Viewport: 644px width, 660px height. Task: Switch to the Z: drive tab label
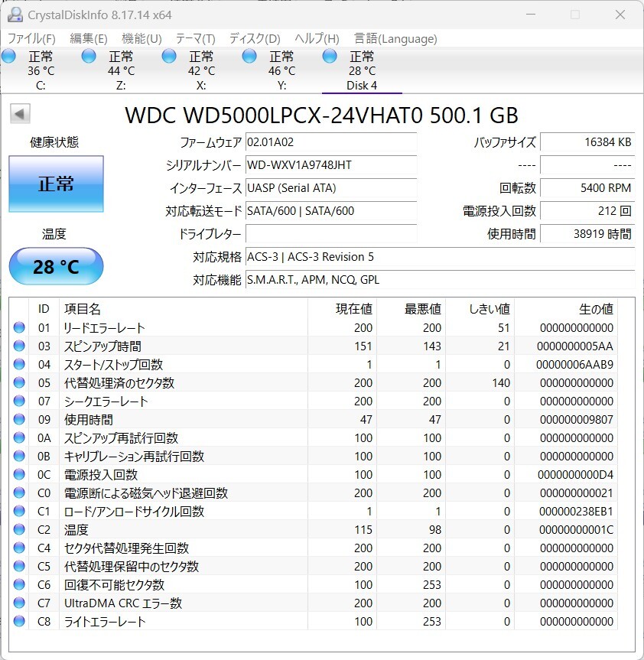[121, 86]
